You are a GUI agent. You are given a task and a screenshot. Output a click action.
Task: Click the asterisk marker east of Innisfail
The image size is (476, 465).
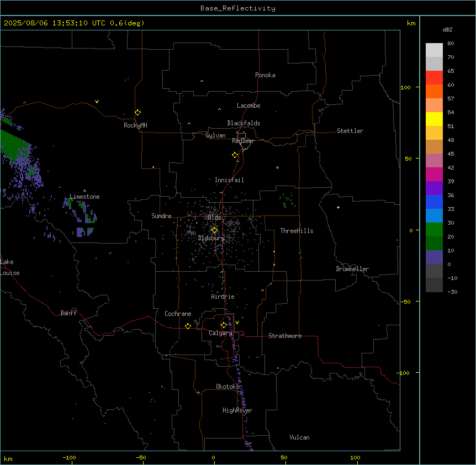coord(277,167)
